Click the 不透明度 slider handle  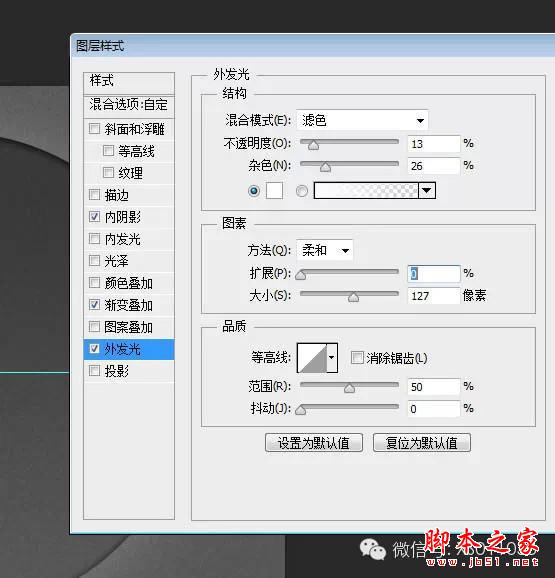(x=313, y=145)
